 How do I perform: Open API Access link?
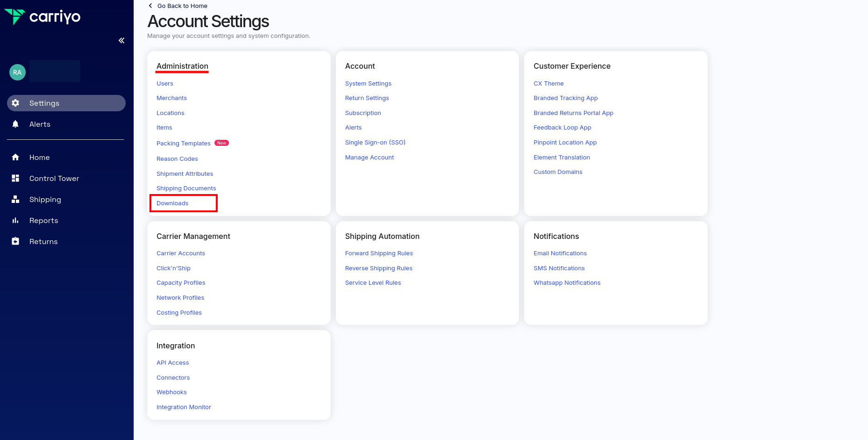coord(173,362)
